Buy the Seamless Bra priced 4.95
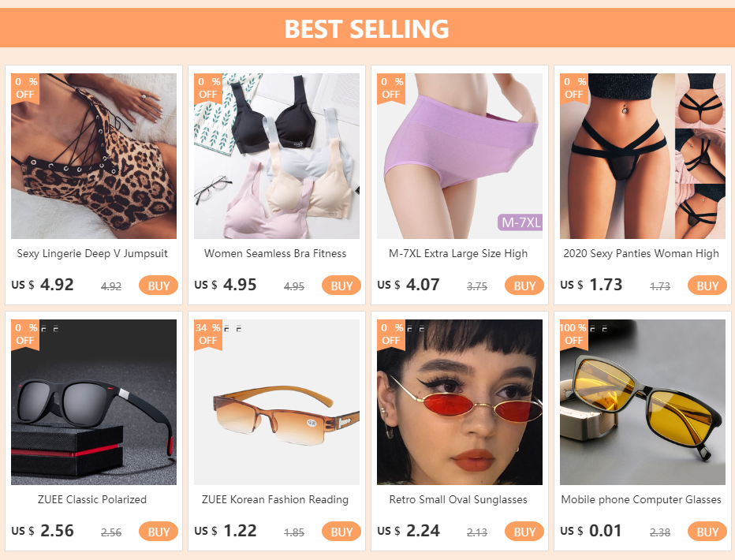 [x=341, y=286]
